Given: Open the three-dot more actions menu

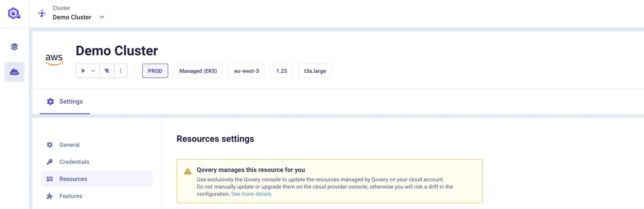Looking at the screenshot, I should 120,71.
